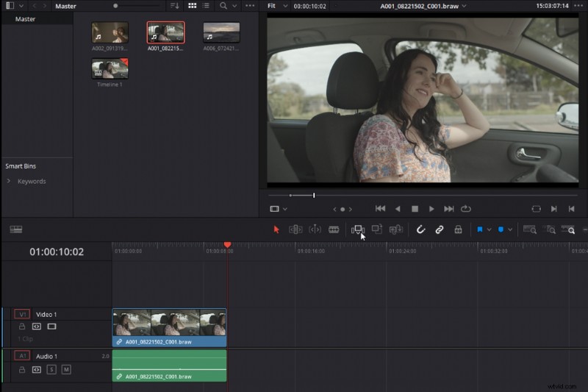
Task: Jump to first frame of clip
Action: pos(380,209)
